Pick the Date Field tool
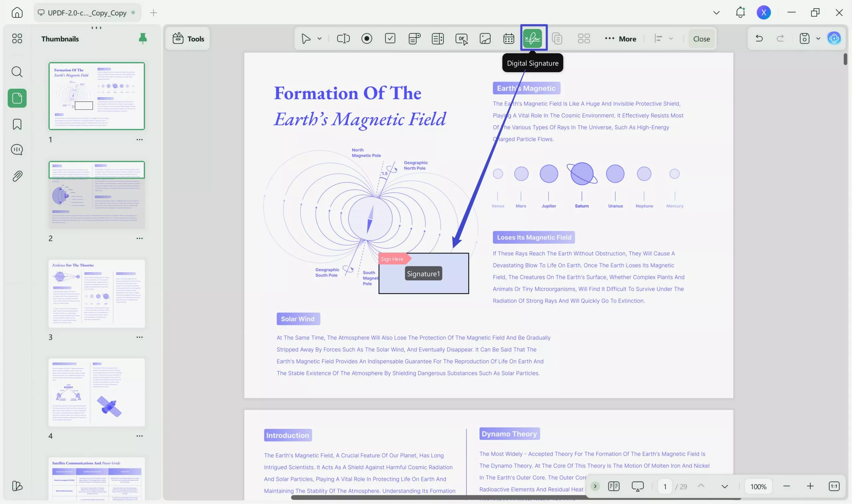Image resolution: width=852 pixels, height=504 pixels. tap(509, 38)
